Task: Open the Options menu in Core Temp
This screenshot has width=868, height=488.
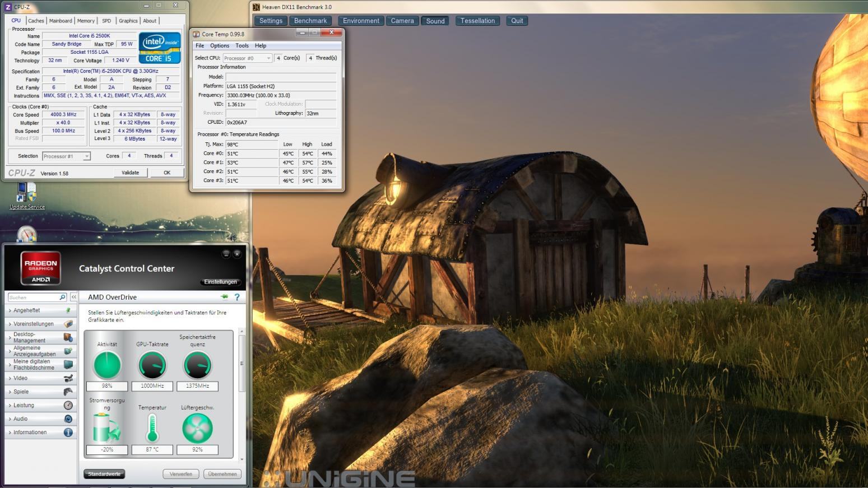Action: 220,46
